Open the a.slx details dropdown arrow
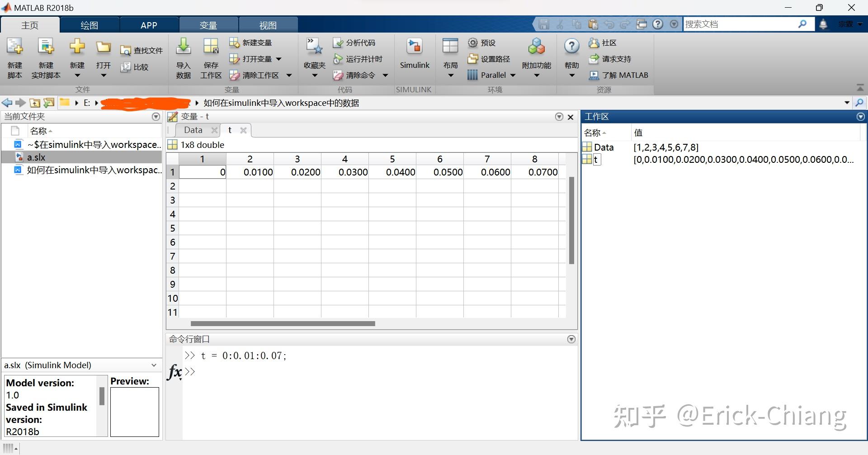This screenshot has width=868, height=455. (x=154, y=365)
